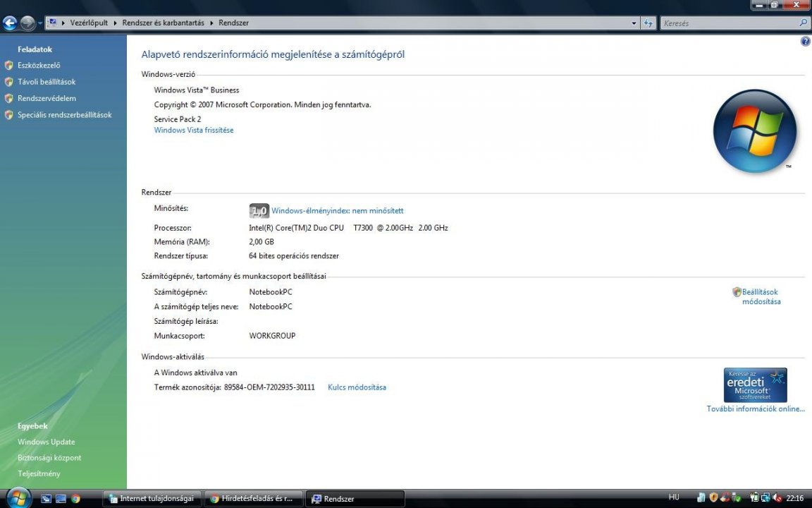812x508 pixels.
Task: Switch to Hirdetésfeladás Chrome taskbar window
Action: pyautogui.click(x=253, y=499)
